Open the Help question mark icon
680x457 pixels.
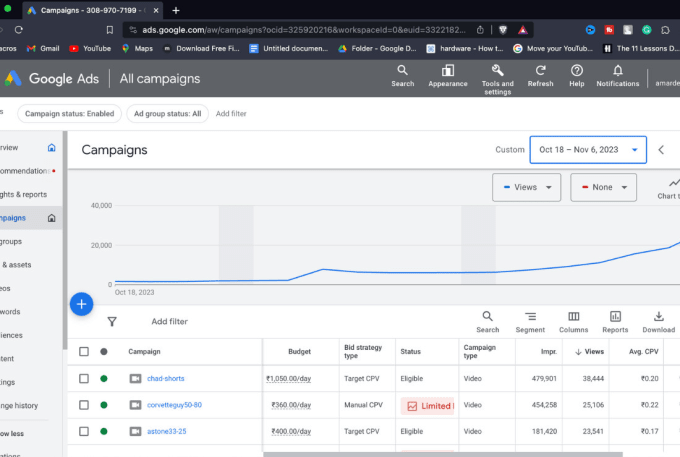[x=576, y=76]
